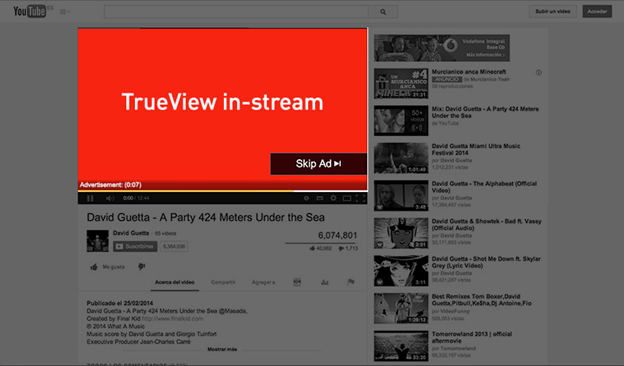Image resolution: width=624 pixels, height=366 pixels.
Task: Open The Alphabeat (Official Video) suggestion
Action: pyautogui.click(x=484, y=187)
